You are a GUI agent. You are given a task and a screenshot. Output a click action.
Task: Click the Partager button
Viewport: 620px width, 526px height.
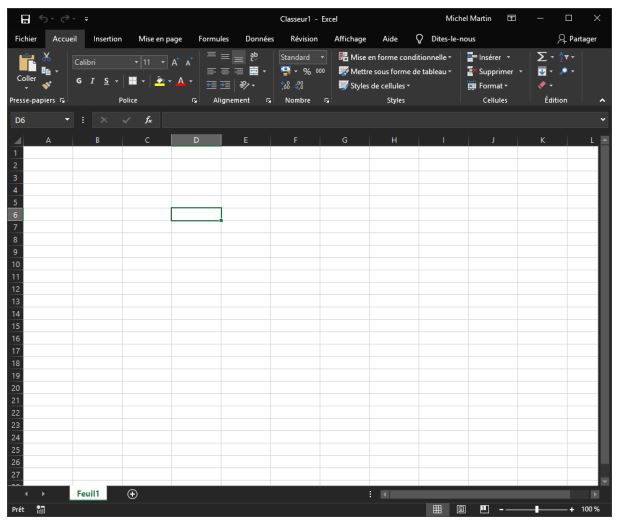[x=577, y=39]
